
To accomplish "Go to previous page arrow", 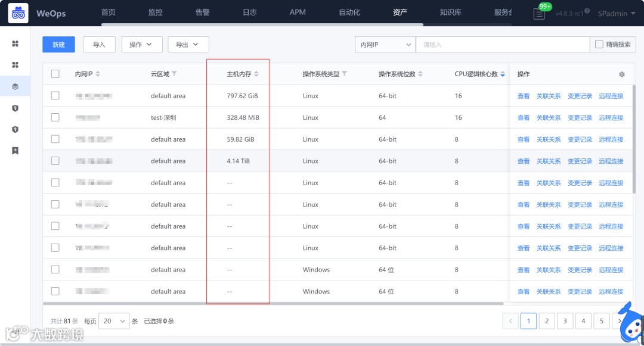I will coord(510,321).
